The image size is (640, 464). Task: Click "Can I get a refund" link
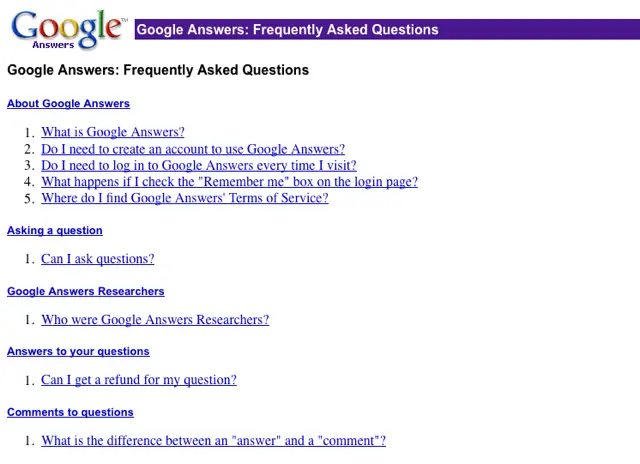click(x=138, y=380)
